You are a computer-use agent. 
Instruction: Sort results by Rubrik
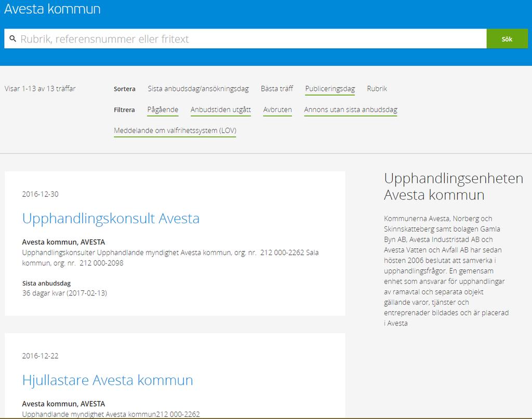point(377,89)
